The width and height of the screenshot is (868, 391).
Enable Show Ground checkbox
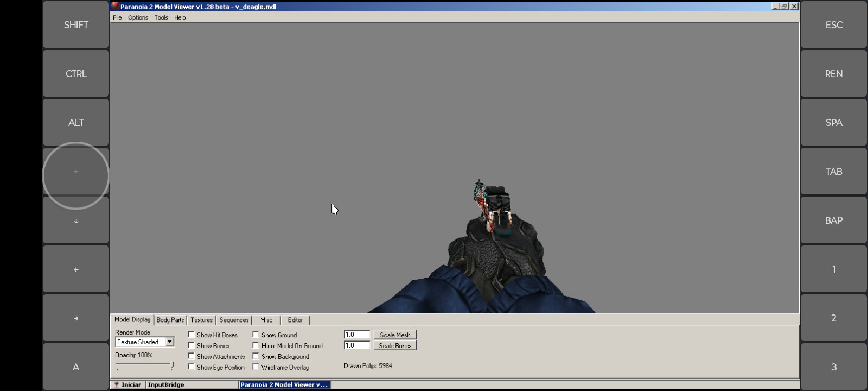(256, 335)
